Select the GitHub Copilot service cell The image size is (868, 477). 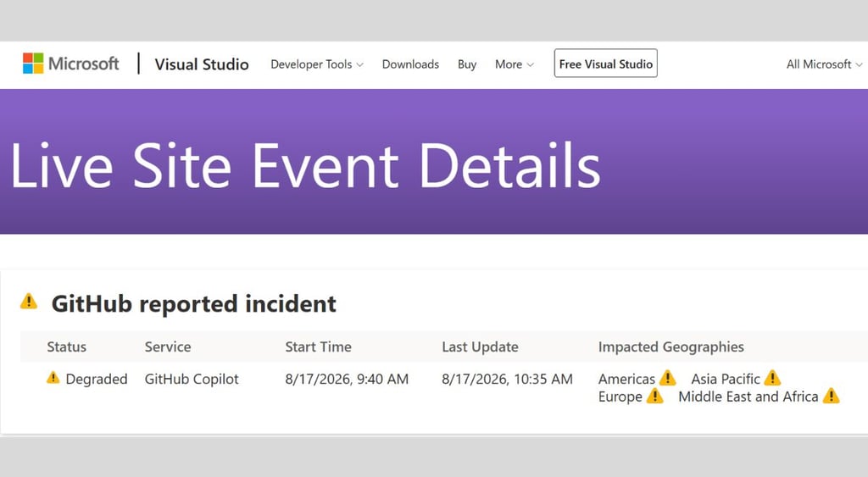pyautogui.click(x=192, y=379)
